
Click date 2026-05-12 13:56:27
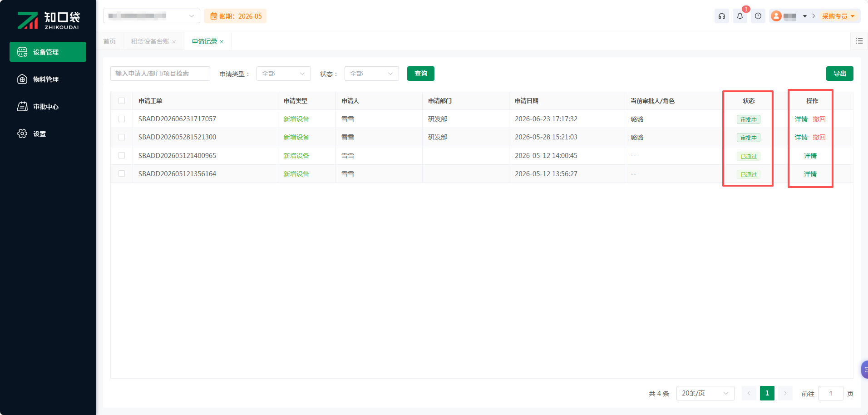click(x=546, y=174)
